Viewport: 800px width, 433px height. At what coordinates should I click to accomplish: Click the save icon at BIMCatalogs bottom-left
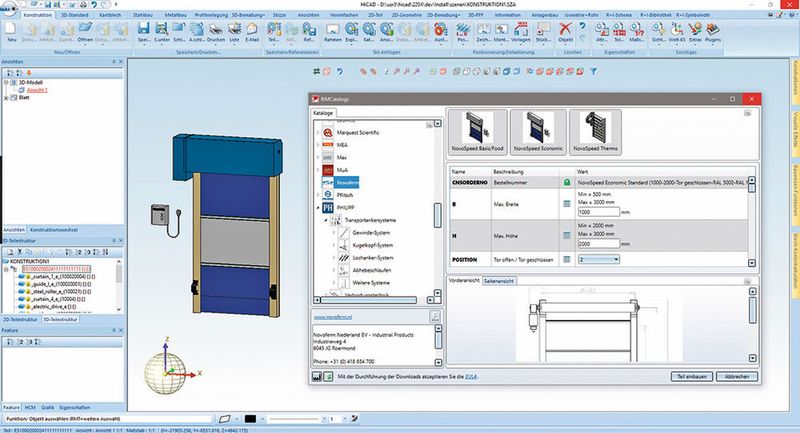(317, 376)
